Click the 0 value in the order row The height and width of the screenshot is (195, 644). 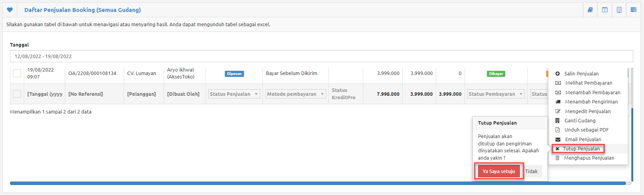[x=460, y=73]
